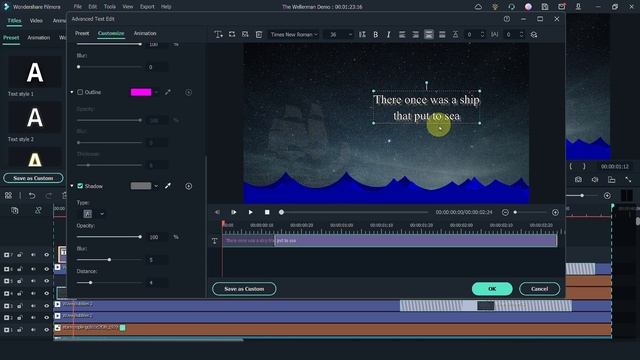Click the undo arrow in main timeline toolbar
Viewport: 640px width, 360px height.
pos(32,196)
